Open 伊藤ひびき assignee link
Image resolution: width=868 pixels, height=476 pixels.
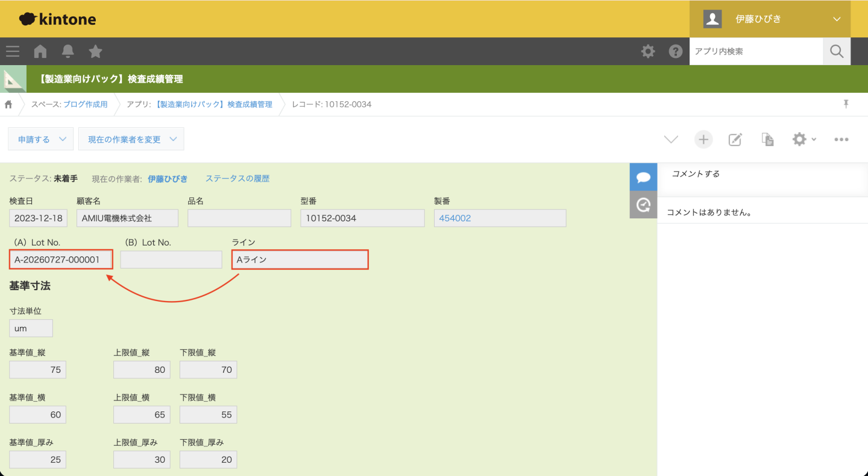click(x=168, y=179)
